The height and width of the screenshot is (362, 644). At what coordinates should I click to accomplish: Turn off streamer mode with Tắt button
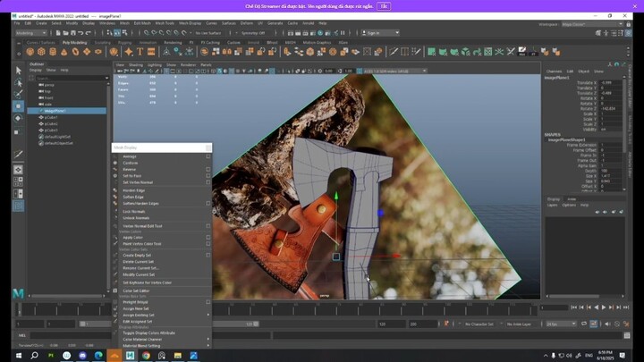tap(384, 6)
